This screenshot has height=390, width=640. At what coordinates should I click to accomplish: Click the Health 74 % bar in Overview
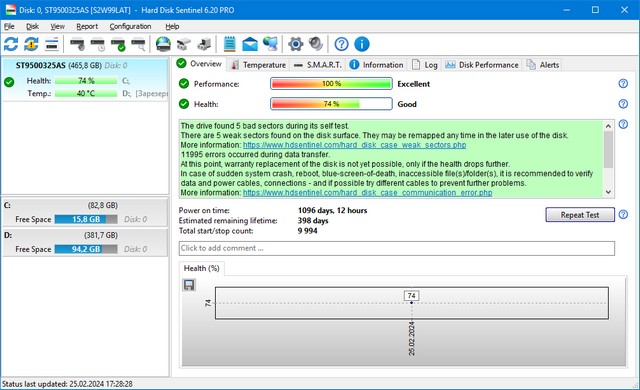[331, 104]
